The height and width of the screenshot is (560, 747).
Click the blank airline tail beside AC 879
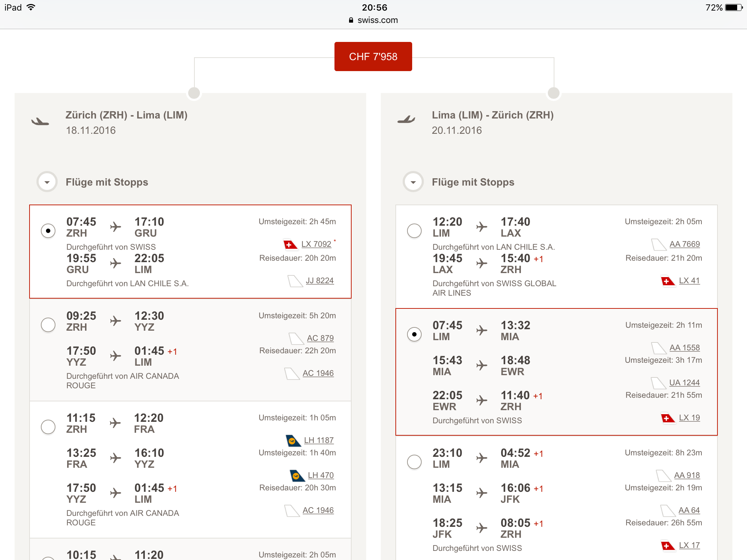click(x=296, y=339)
